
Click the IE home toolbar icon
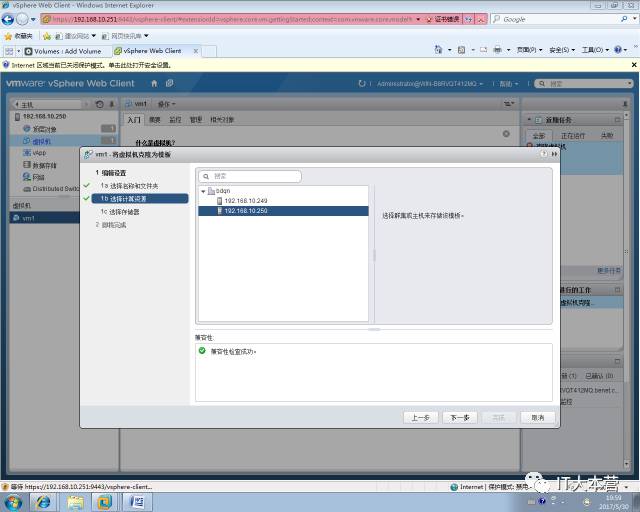click(x=438, y=50)
